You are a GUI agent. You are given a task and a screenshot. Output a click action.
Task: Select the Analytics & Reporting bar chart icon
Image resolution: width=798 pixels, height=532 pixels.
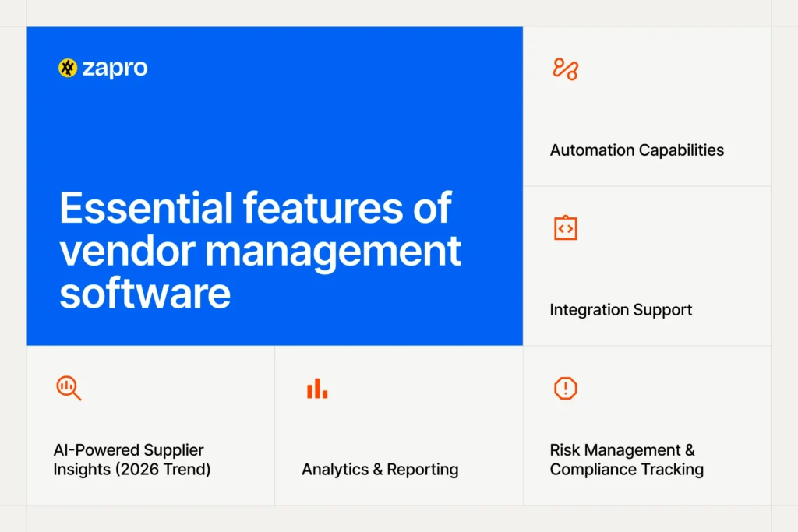(316, 387)
